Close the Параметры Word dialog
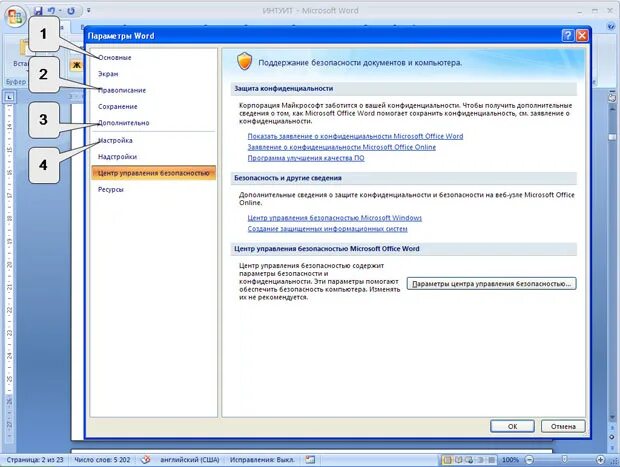 582,36
